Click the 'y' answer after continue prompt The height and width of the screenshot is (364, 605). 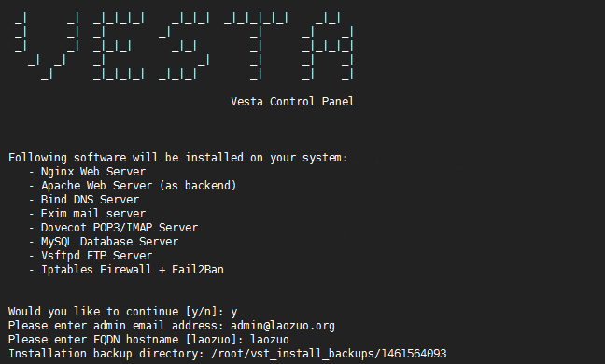point(234,312)
